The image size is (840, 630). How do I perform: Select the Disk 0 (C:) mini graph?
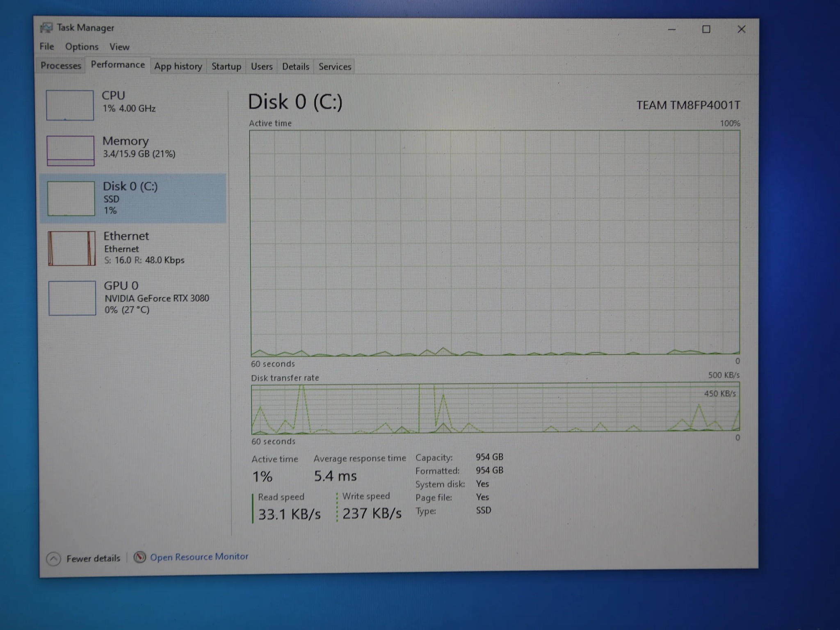pos(71,199)
